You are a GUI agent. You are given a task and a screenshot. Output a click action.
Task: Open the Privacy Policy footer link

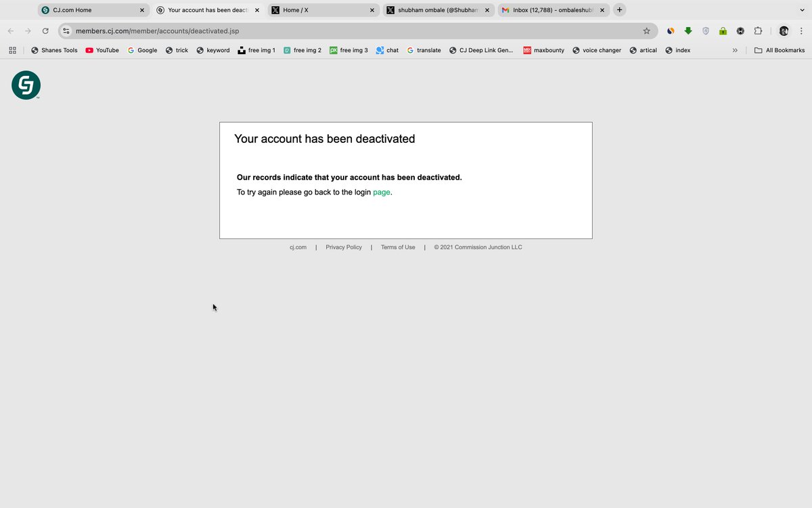pos(344,247)
